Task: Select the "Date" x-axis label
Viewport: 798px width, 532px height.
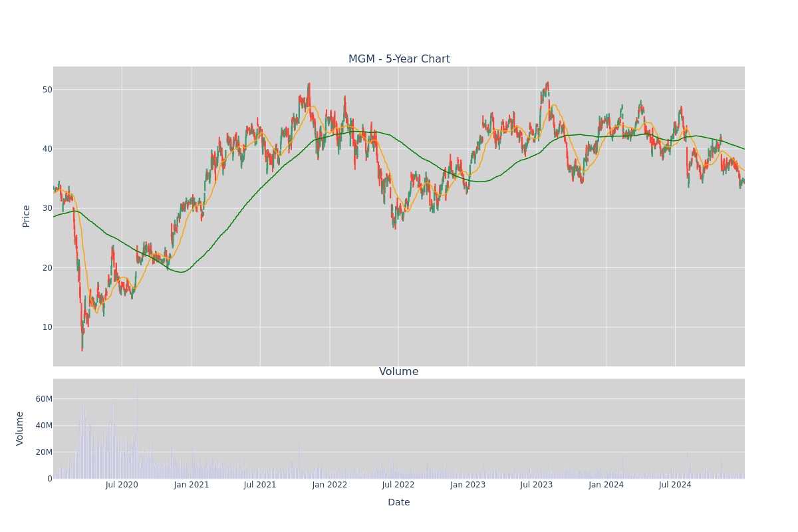Action: (399, 503)
